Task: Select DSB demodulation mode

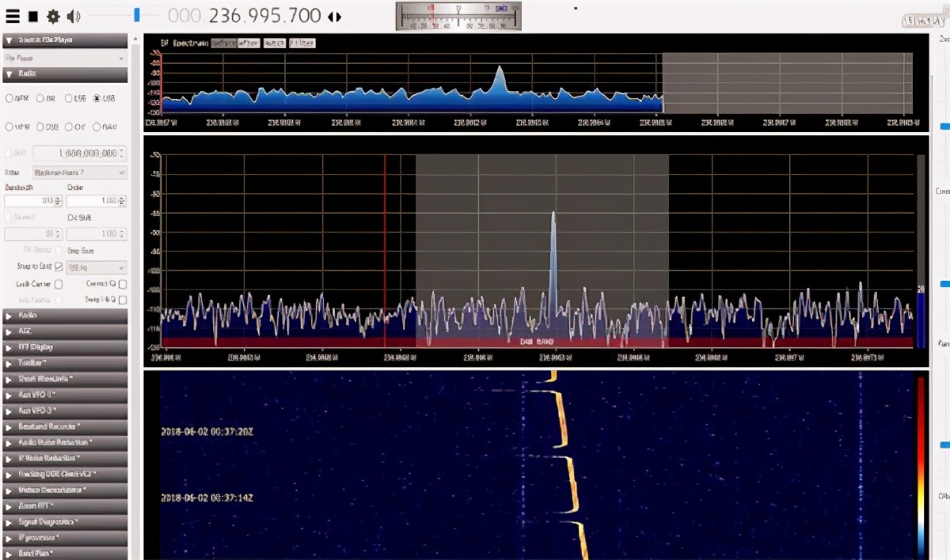Action: 47,127
